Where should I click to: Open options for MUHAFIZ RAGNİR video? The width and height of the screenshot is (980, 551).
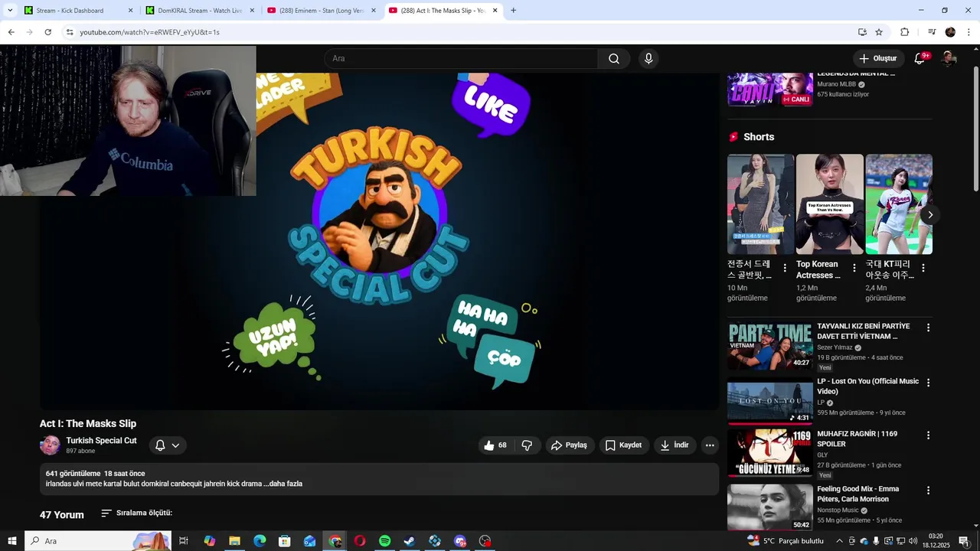point(928,435)
